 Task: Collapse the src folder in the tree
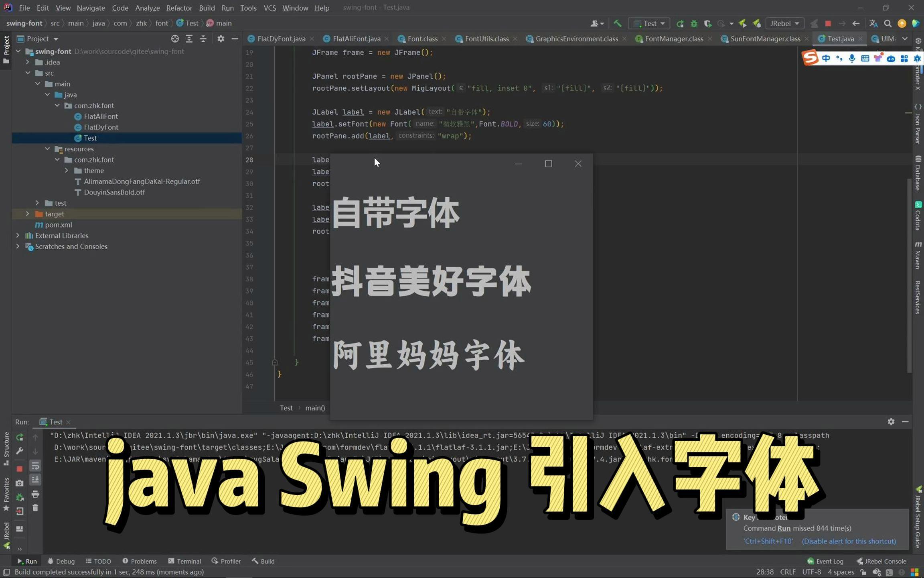click(28, 73)
